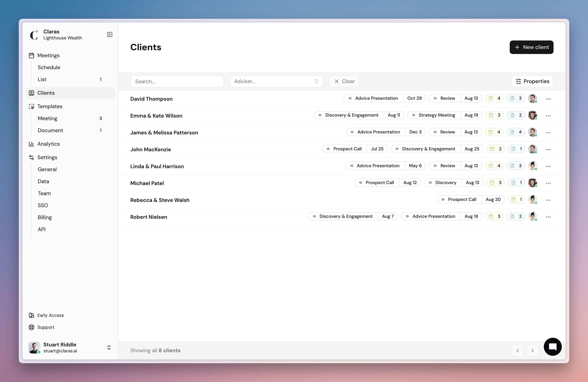The image size is (588, 382).
Task: Go to Schedule under Meetings
Action: click(x=49, y=67)
